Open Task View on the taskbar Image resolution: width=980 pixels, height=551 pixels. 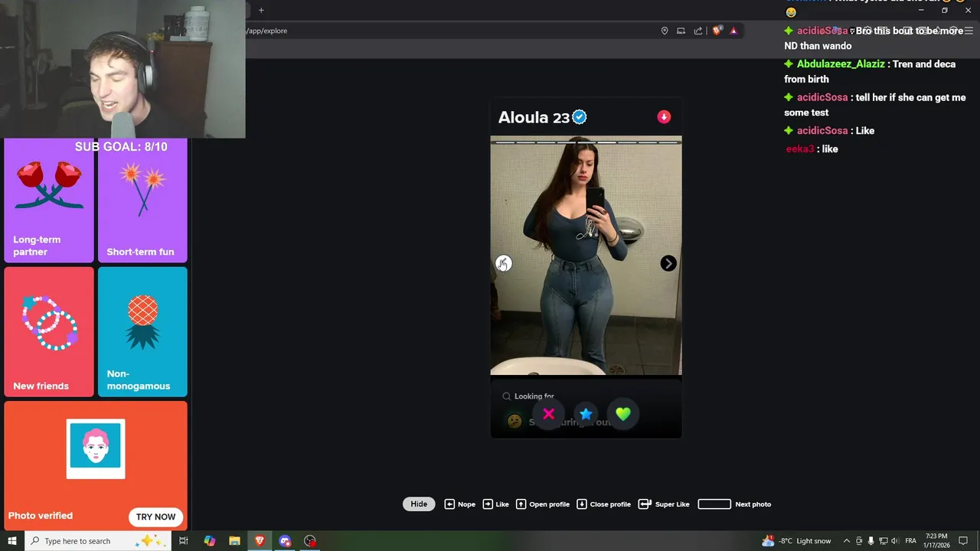point(184,541)
